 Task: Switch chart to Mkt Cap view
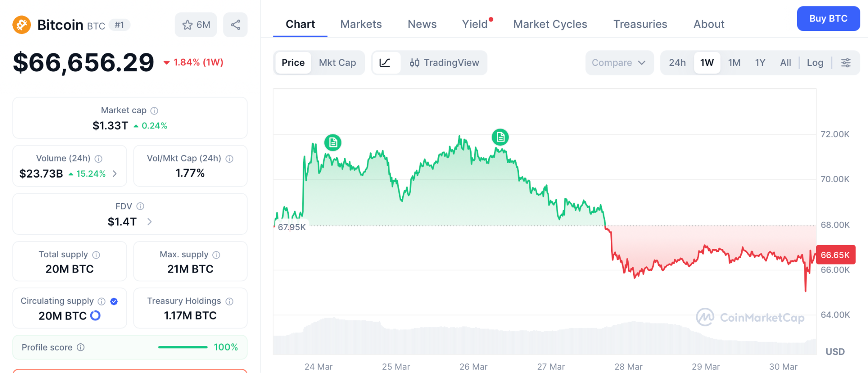coord(337,63)
